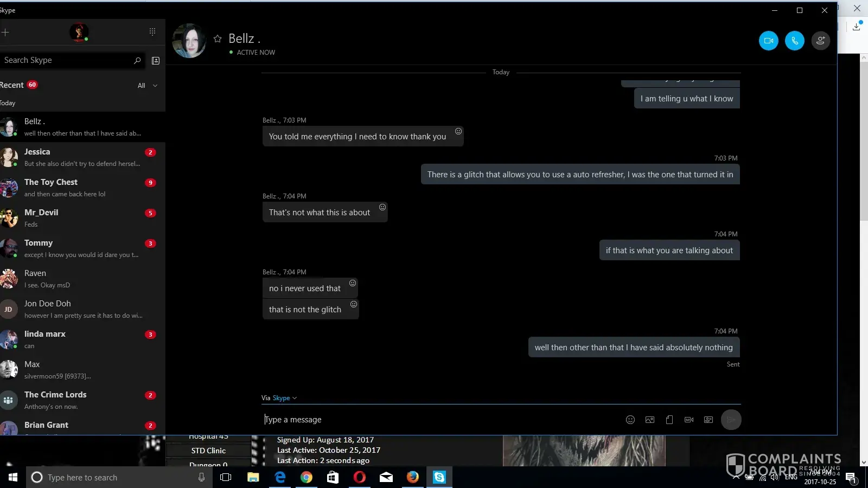The height and width of the screenshot is (488, 868).
Task: Start an audio call with Bellz
Action: pyautogui.click(x=794, y=41)
